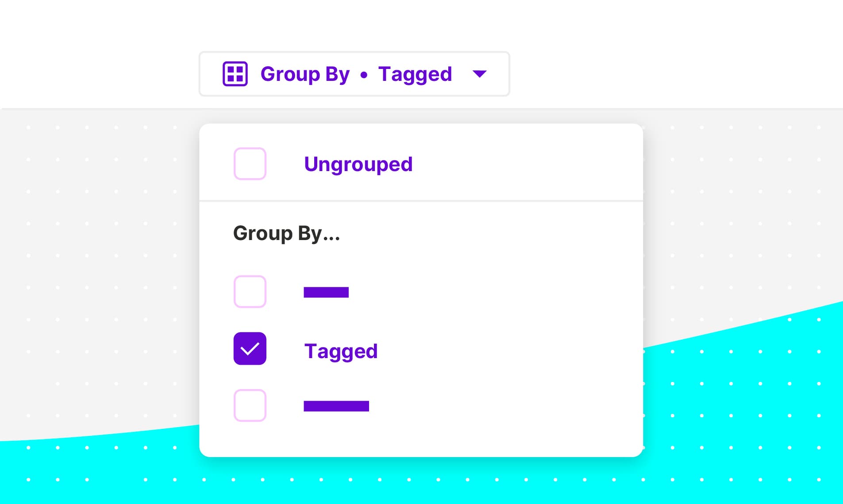The height and width of the screenshot is (504, 843).
Task: Check the box beside the long purple bar
Action: tap(250, 405)
